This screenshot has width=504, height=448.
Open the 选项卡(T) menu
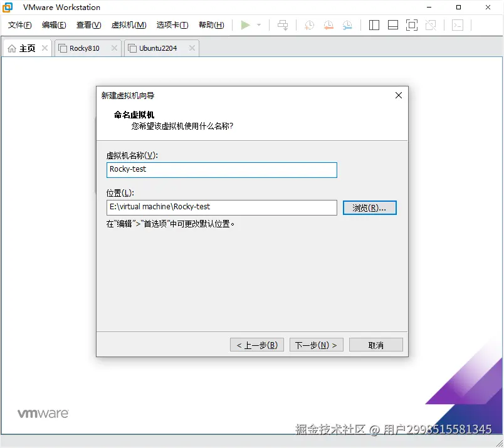[x=172, y=24]
